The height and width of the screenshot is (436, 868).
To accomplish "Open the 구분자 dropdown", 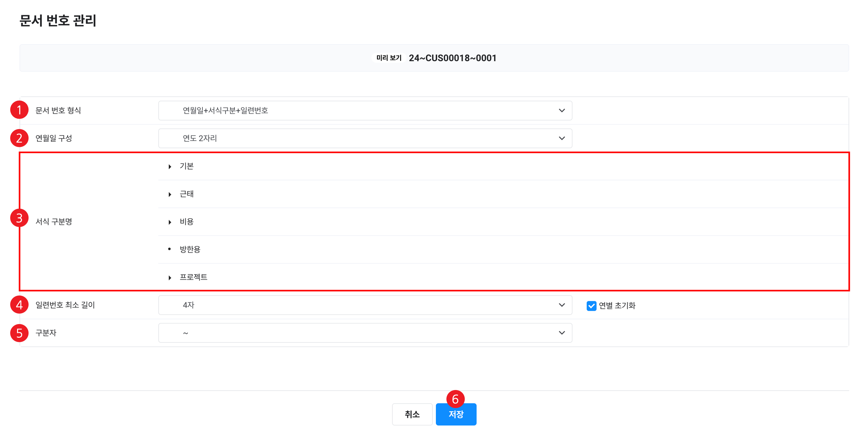I will [x=365, y=333].
